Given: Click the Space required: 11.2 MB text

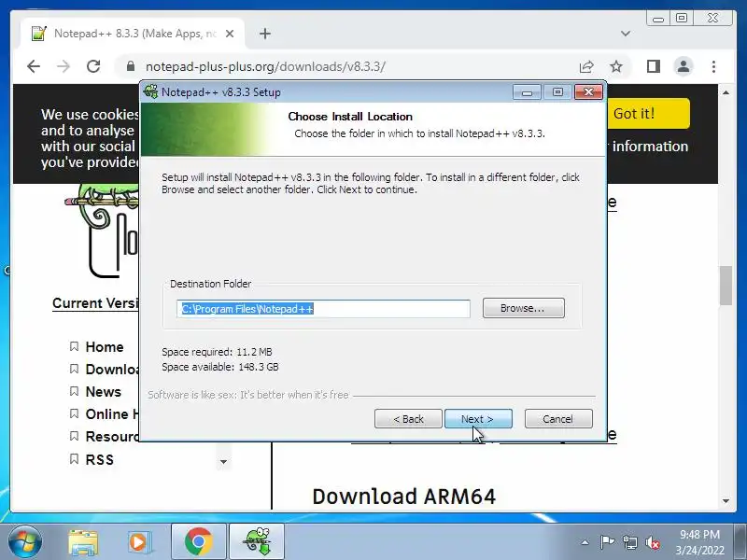Looking at the screenshot, I should point(217,352).
